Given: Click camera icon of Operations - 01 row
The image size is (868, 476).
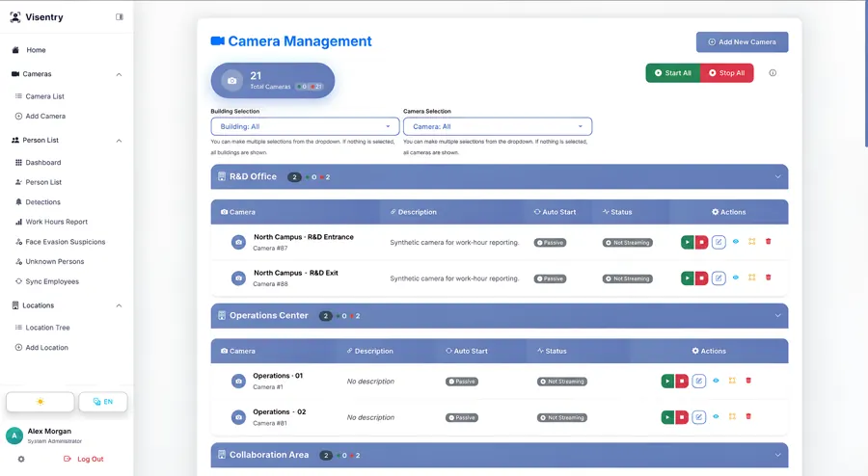Looking at the screenshot, I should (x=238, y=382).
